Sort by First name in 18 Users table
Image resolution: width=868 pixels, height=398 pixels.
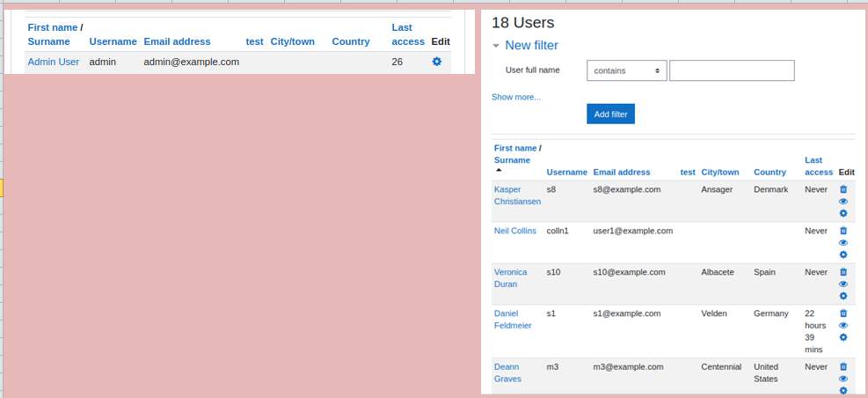coord(515,148)
